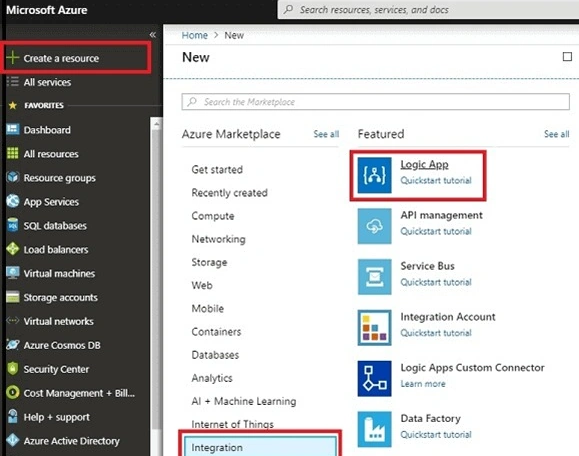Image resolution: width=579 pixels, height=456 pixels.
Task: Click See all next to Azure Marketplace
Action: 326,134
